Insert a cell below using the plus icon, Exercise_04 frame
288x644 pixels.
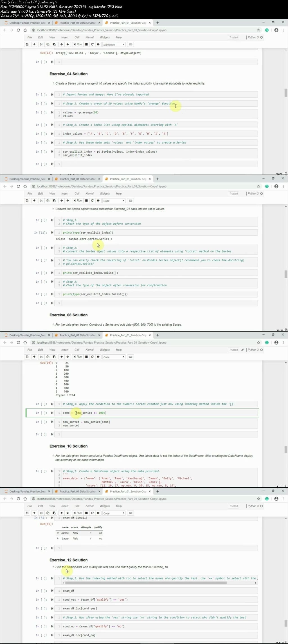[34, 44]
